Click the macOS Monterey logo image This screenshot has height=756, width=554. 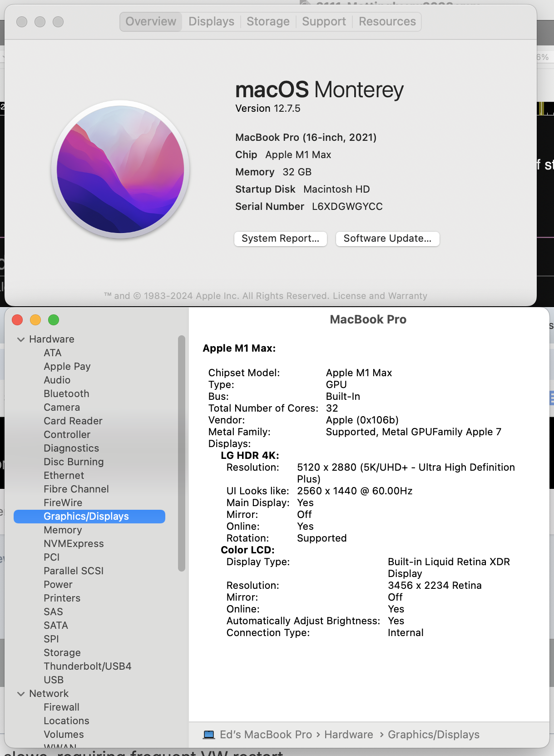120,169
